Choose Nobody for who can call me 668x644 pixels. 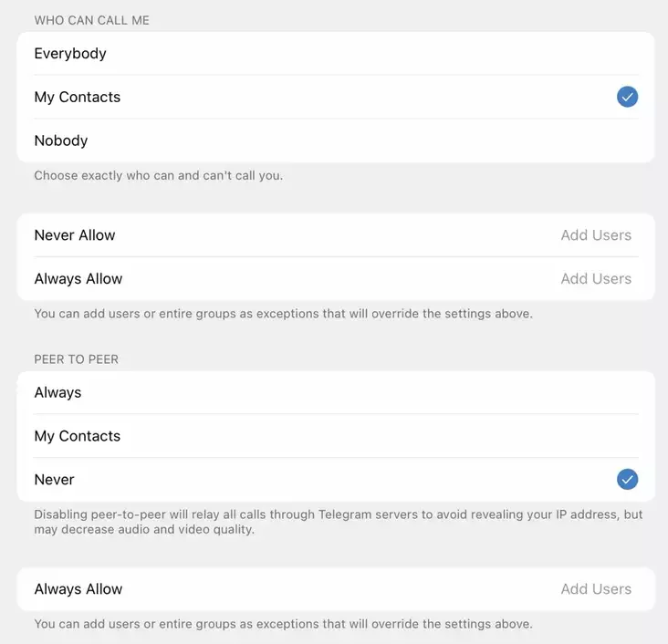pos(336,140)
